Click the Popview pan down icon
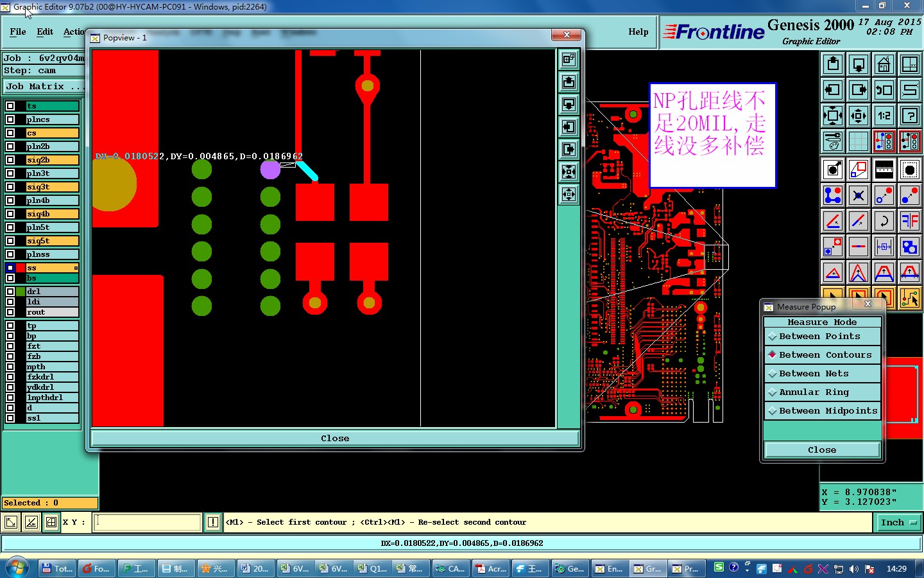Viewport: 924px width, 578px height. pyautogui.click(x=569, y=105)
